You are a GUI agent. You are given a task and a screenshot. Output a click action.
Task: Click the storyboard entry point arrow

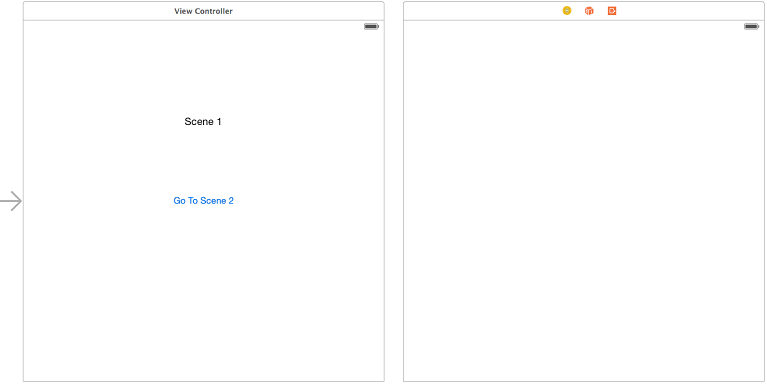point(11,201)
